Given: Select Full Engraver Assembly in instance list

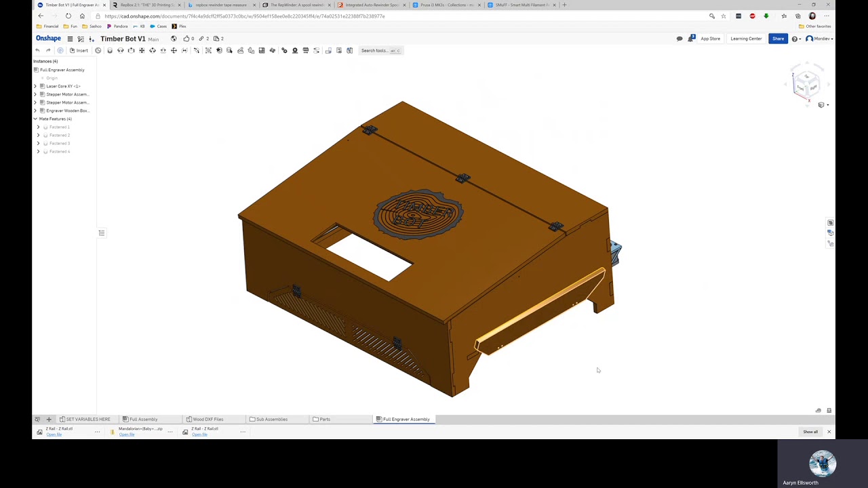Looking at the screenshot, I should (62, 70).
